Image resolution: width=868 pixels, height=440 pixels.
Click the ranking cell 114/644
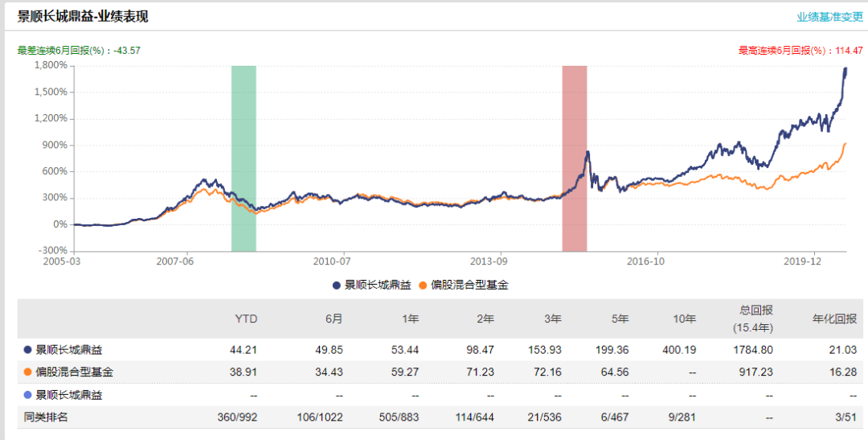[x=474, y=417]
